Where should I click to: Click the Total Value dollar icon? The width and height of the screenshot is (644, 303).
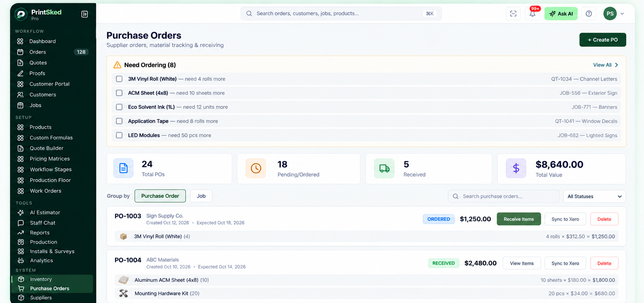516,168
